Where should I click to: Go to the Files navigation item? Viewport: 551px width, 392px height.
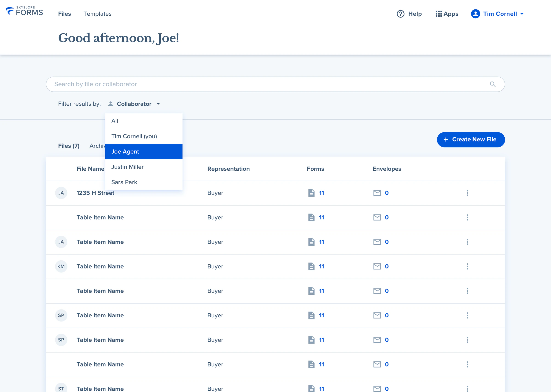[65, 14]
